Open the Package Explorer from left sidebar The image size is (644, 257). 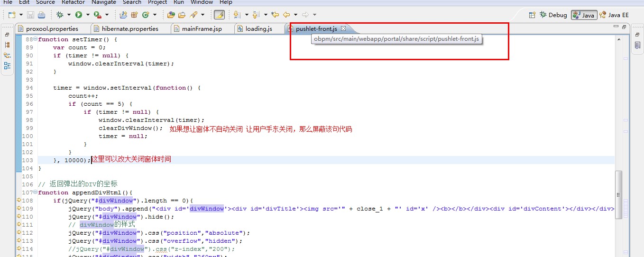(x=7, y=45)
